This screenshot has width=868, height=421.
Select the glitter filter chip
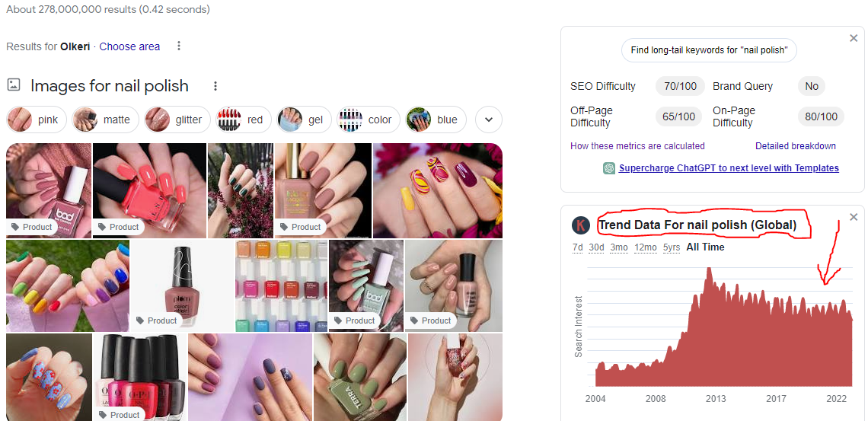[x=177, y=120]
